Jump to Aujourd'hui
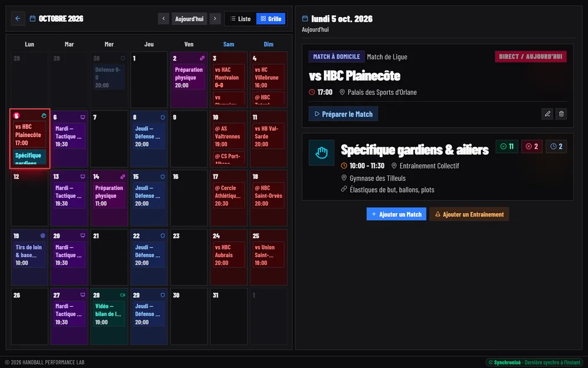The width and height of the screenshot is (588, 368). point(189,18)
